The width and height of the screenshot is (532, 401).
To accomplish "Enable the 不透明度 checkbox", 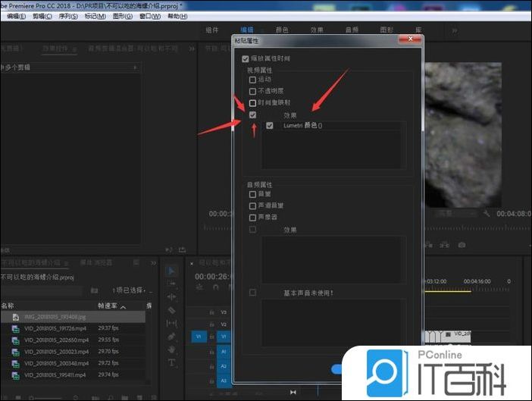I will [252, 91].
